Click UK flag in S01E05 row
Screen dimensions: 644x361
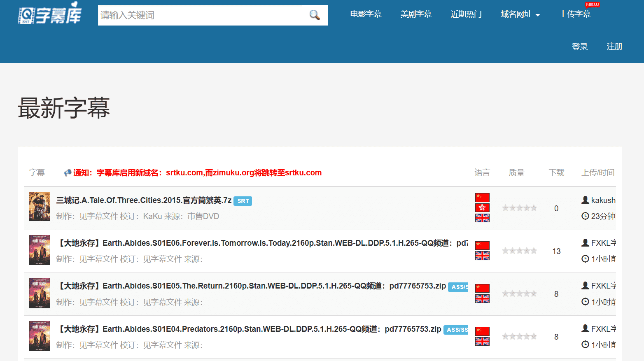(482, 298)
